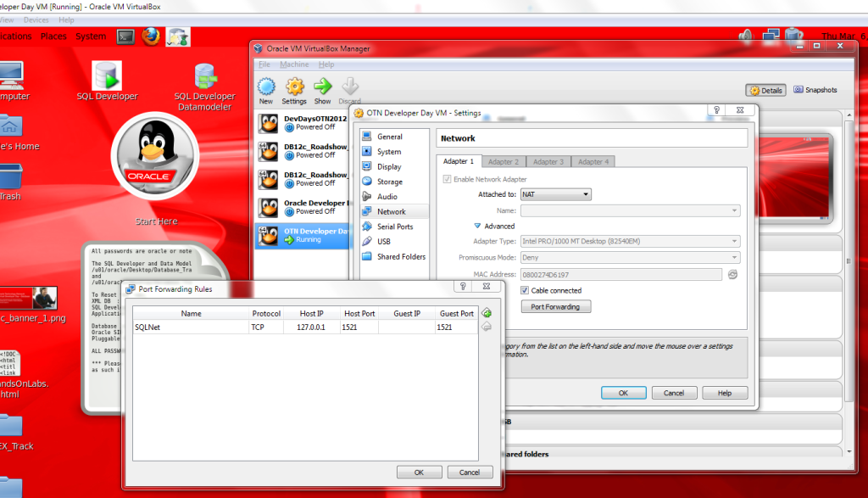Click the help question mark in Settings dialog
The height and width of the screenshot is (498, 868).
pyautogui.click(x=716, y=110)
